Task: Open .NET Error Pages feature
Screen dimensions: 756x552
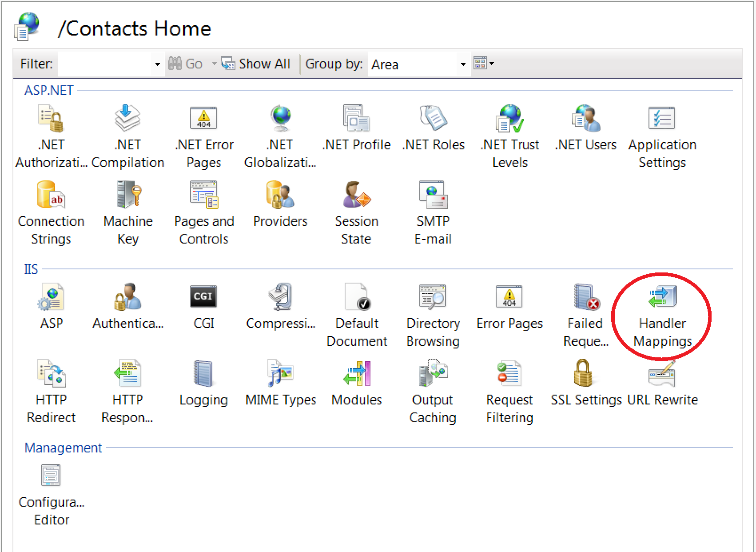Action: [204, 136]
